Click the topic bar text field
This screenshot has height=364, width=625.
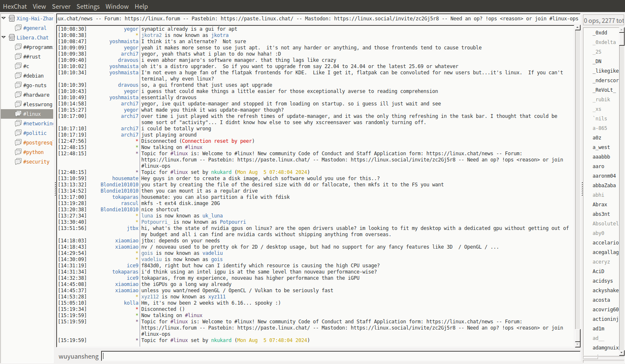(x=318, y=18)
